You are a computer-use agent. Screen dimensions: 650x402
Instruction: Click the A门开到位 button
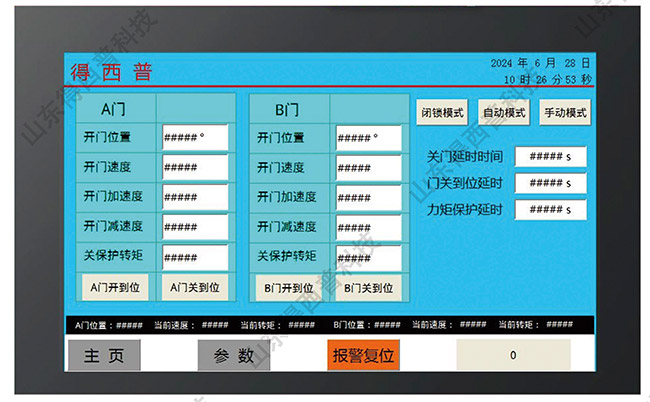115,288
